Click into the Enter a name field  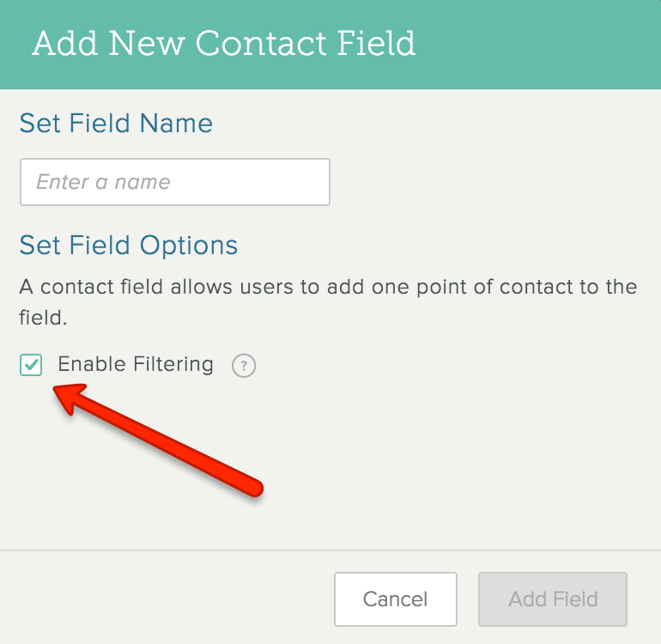[x=175, y=182]
